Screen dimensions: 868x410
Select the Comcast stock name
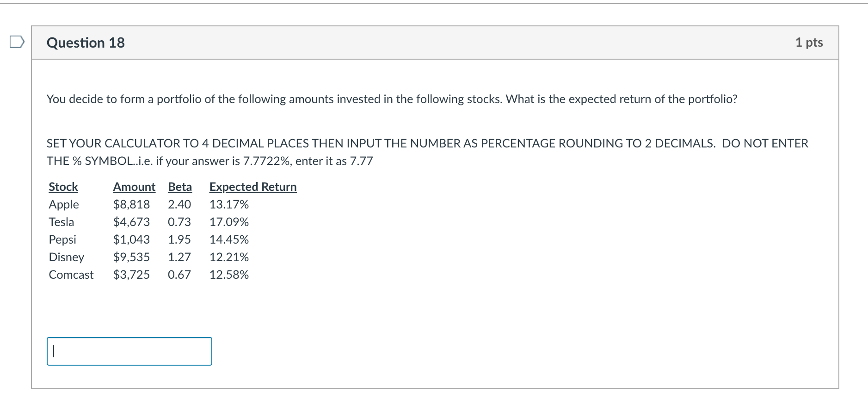(x=71, y=275)
